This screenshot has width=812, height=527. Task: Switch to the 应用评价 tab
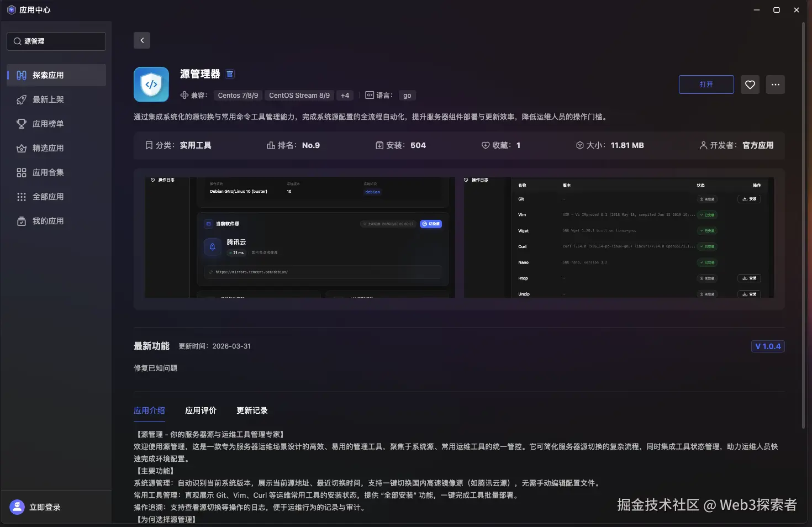point(201,410)
